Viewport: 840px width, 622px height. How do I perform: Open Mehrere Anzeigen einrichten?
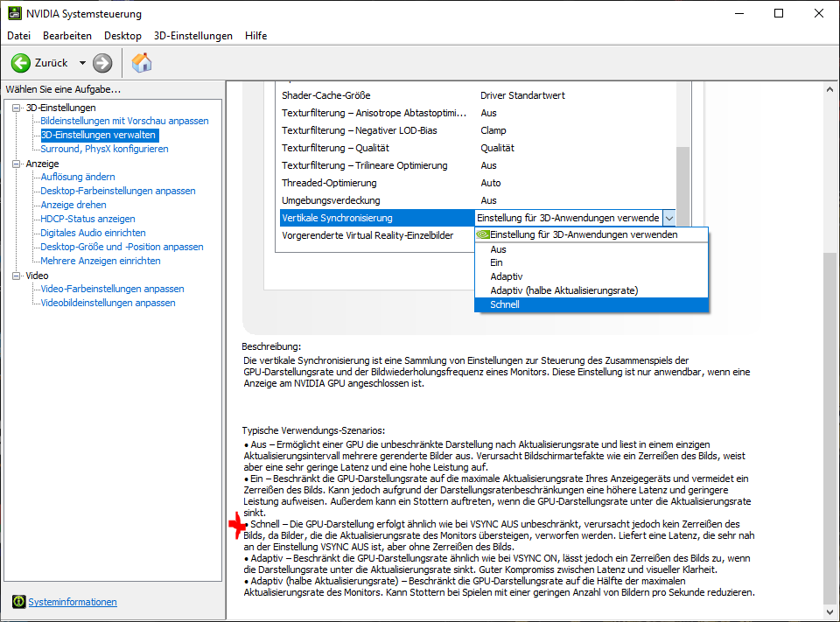[101, 261]
